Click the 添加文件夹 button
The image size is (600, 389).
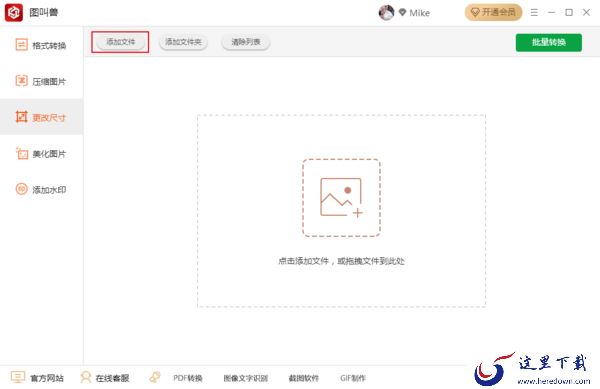pyautogui.click(x=183, y=42)
